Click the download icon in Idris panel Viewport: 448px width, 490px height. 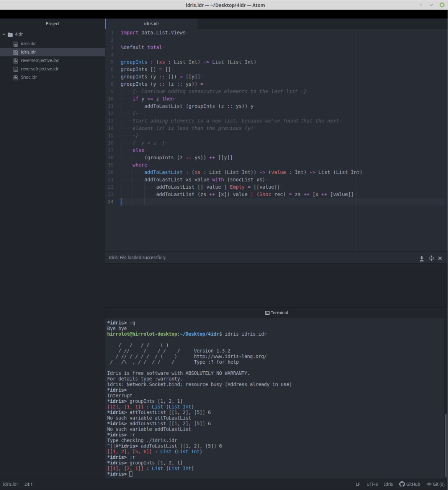(x=422, y=258)
